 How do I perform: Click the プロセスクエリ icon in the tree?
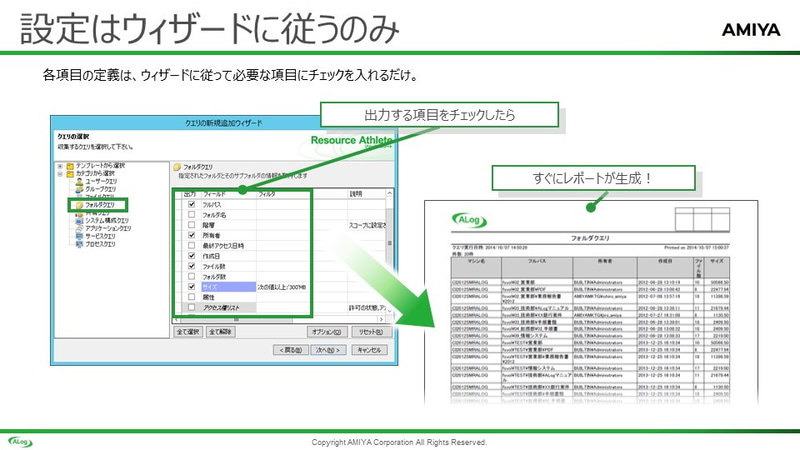coord(79,244)
